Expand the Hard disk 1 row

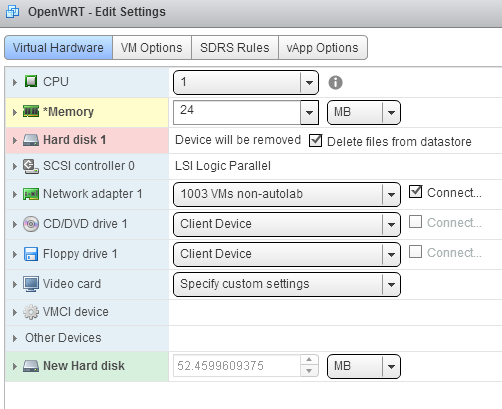point(15,140)
